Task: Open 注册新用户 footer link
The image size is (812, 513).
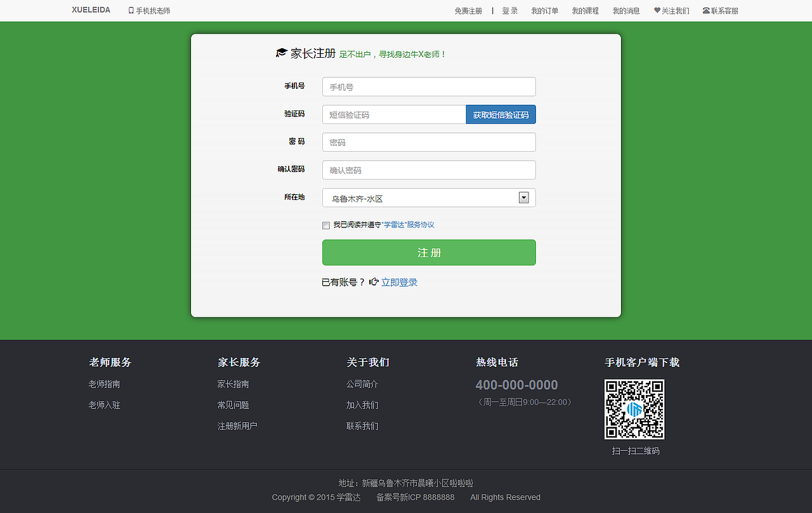Action: (237, 426)
